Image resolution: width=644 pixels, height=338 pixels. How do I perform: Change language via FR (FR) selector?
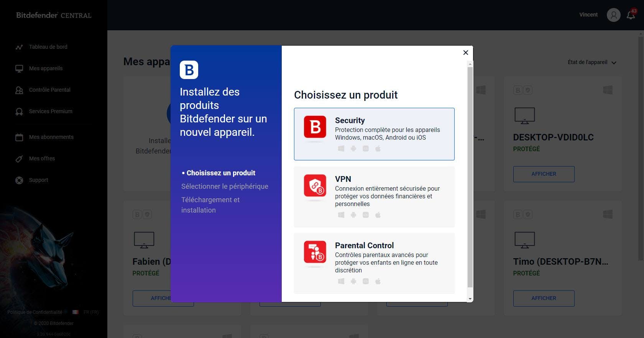click(91, 312)
